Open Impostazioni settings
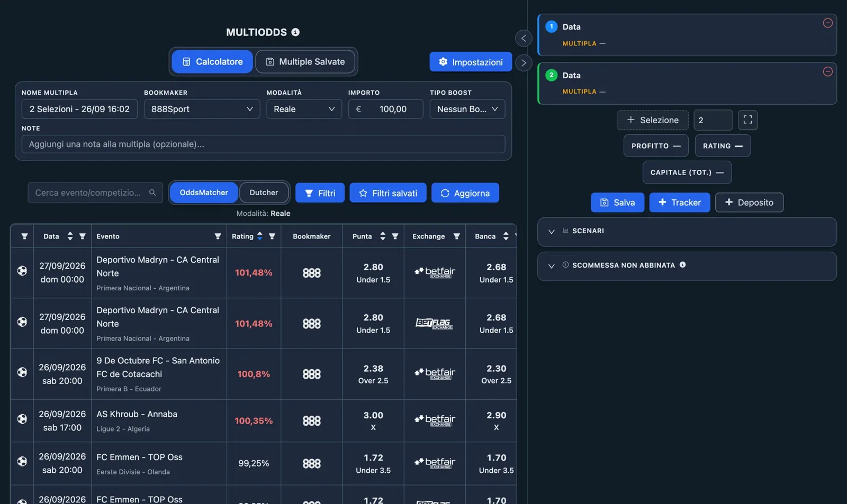This screenshot has width=847, height=504. [x=471, y=62]
